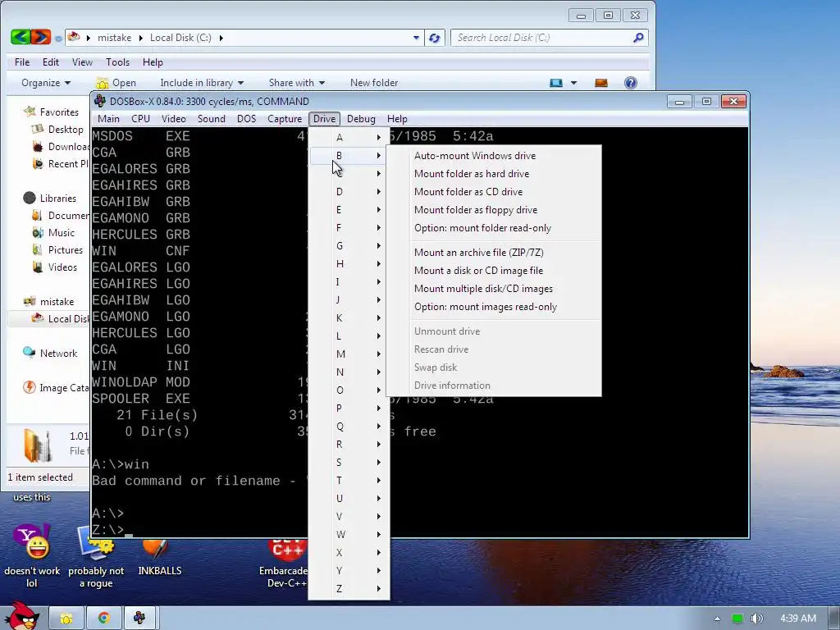Click the preview pane icon in Explorer

click(x=601, y=83)
